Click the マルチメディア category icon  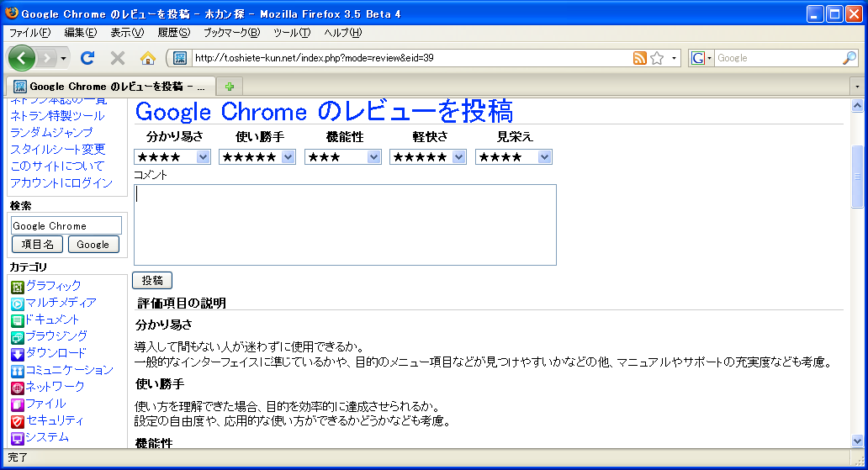(17, 304)
